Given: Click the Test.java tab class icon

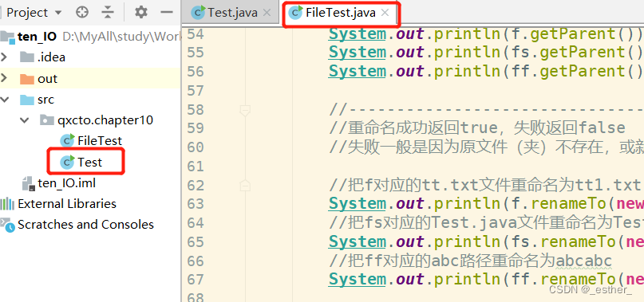Looking at the screenshot, I should [x=198, y=13].
